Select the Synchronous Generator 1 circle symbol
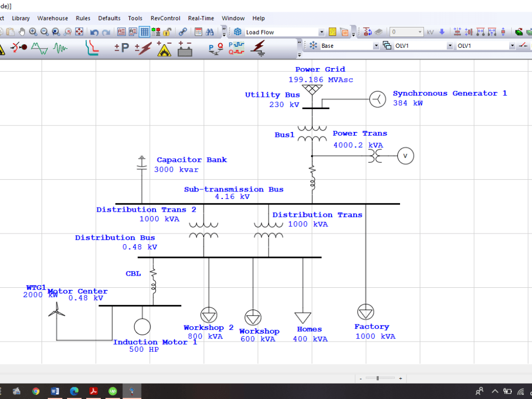The width and height of the screenshot is (532, 399). [378, 99]
